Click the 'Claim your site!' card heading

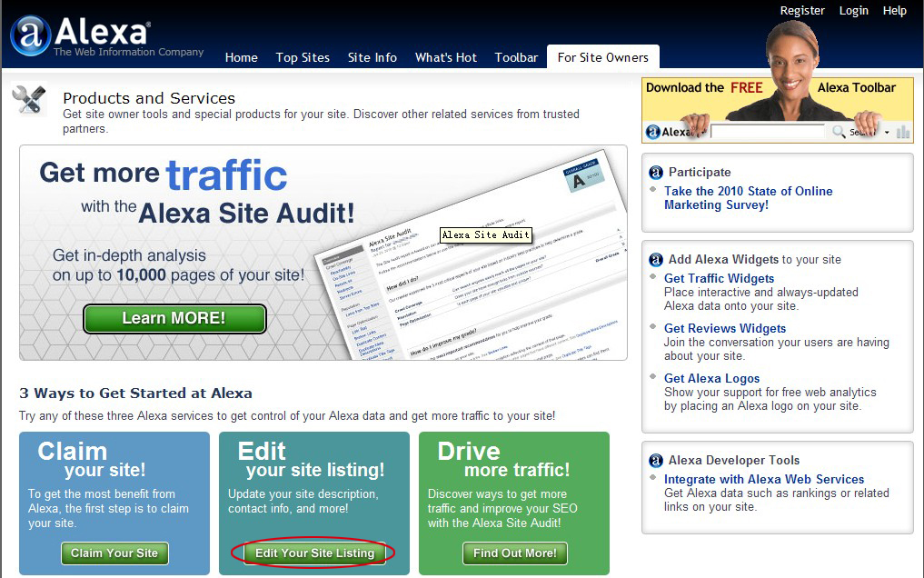pos(92,460)
